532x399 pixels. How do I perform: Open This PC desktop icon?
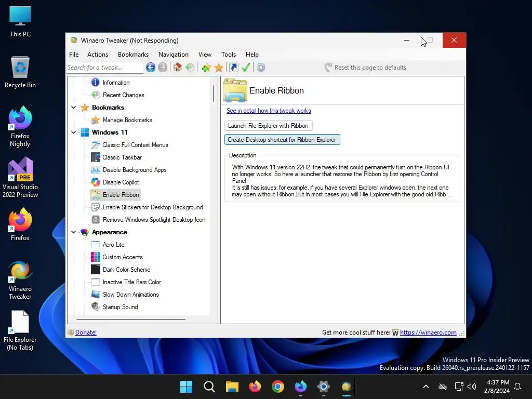coord(20,21)
